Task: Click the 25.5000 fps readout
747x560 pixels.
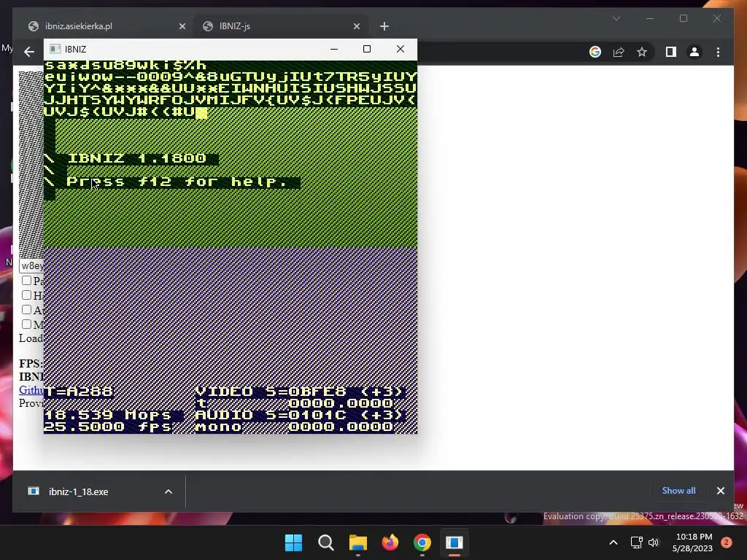Action: (108, 427)
